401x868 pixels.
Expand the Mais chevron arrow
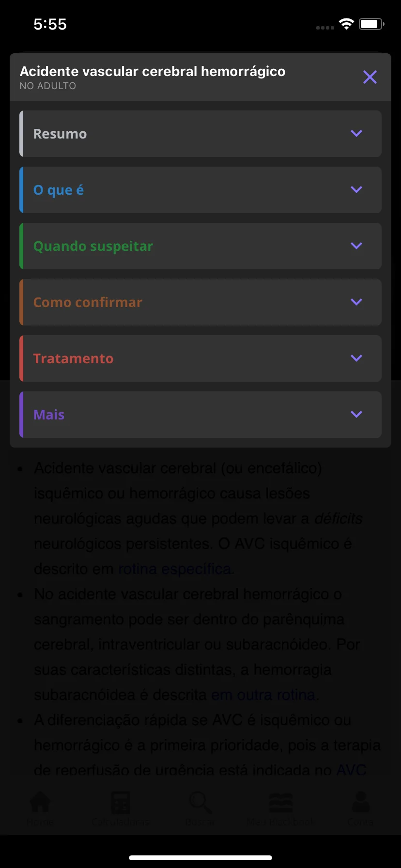[x=356, y=414]
